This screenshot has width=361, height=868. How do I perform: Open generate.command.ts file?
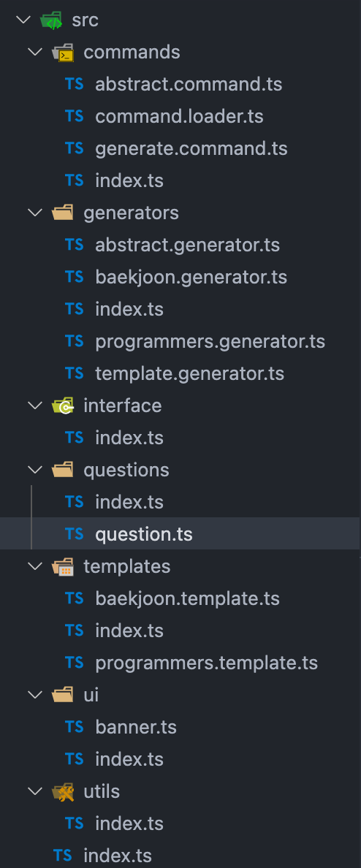tap(191, 149)
